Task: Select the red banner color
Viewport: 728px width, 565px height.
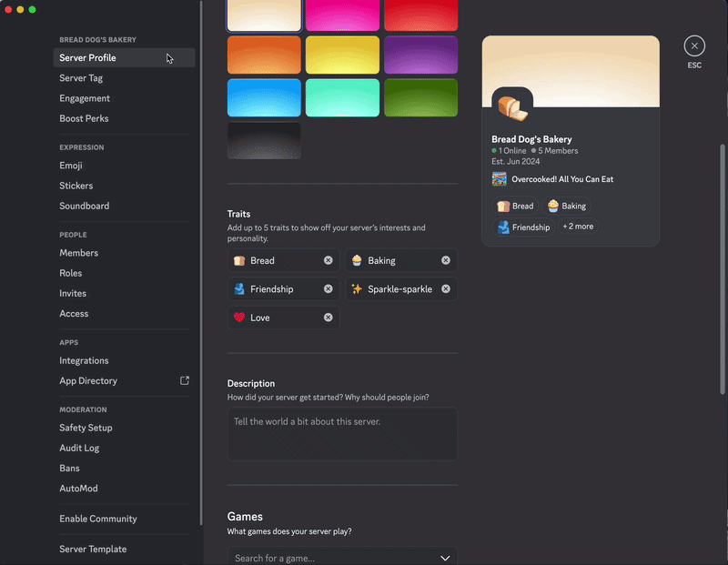Action: point(420,15)
